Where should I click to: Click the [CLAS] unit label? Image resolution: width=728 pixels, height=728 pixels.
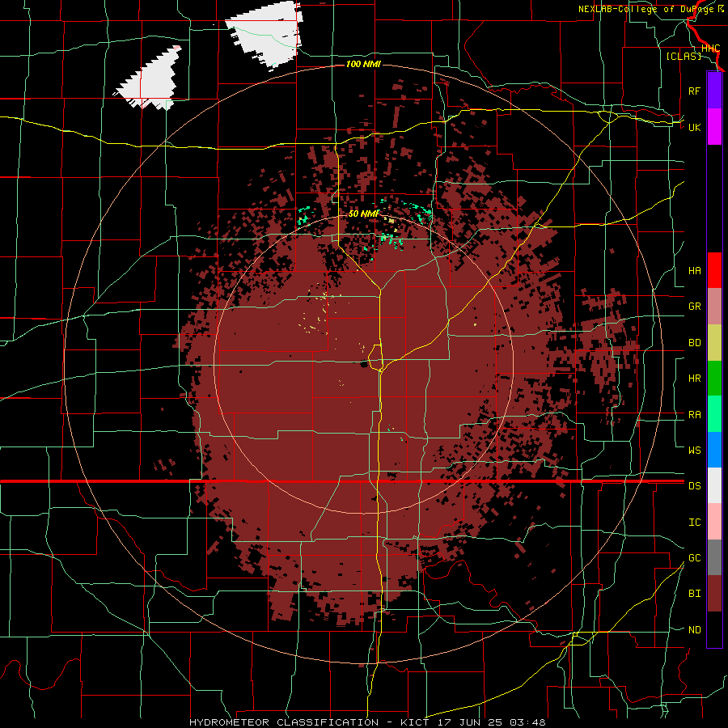684,56
